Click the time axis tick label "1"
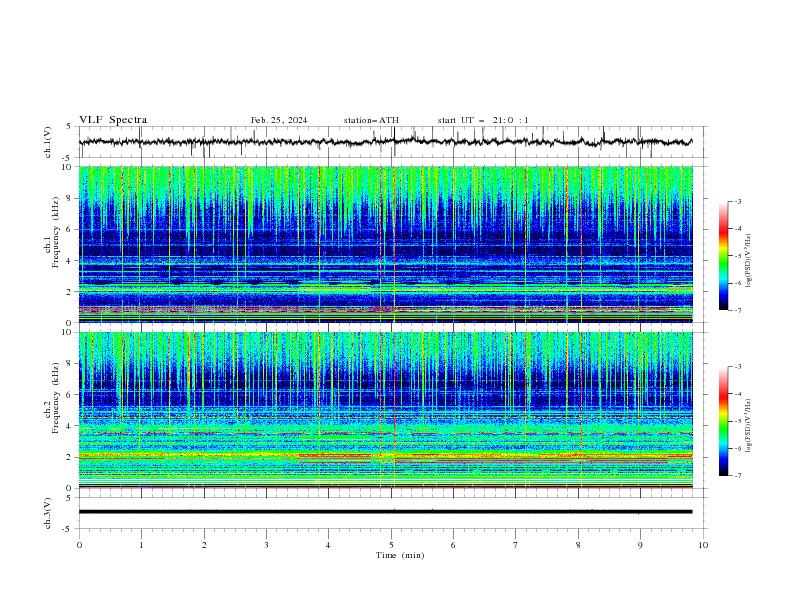 pyautogui.click(x=141, y=545)
